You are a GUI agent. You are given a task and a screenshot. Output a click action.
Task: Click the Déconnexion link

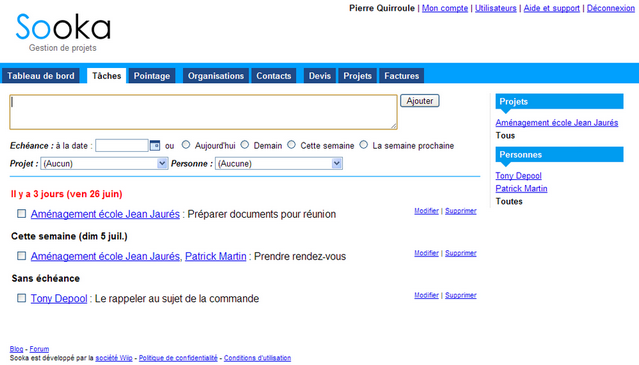point(610,8)
